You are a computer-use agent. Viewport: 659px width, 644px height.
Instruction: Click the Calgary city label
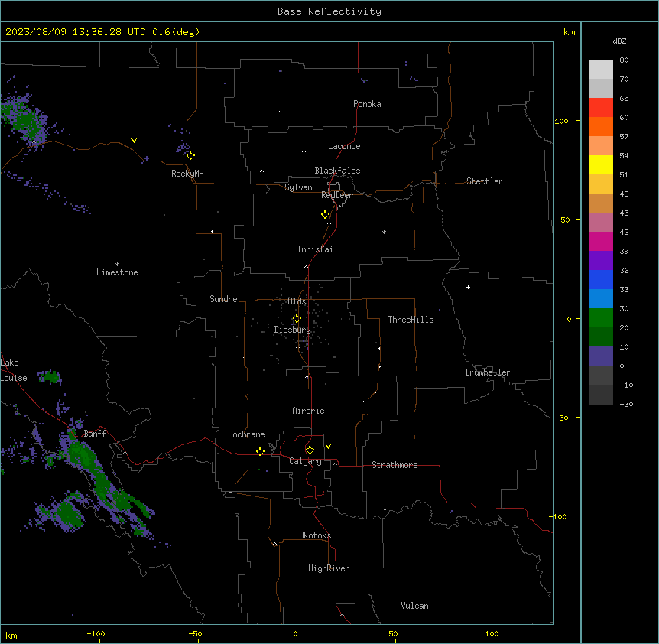(x=305, y=461)
